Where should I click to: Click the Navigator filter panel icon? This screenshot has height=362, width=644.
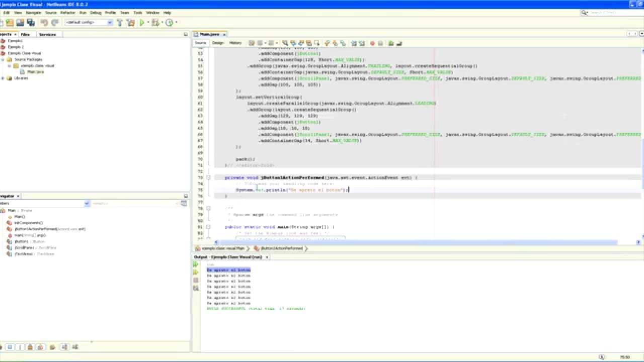[184, 203]
